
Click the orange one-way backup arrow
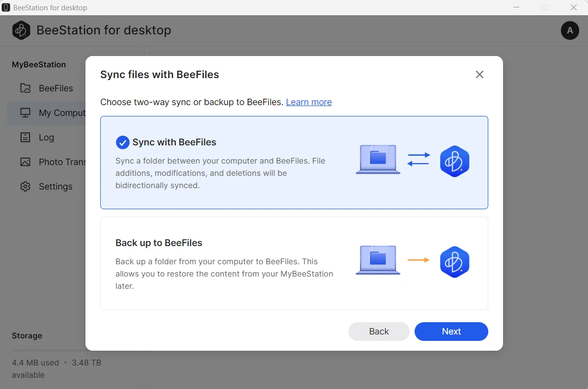[419, 260]
